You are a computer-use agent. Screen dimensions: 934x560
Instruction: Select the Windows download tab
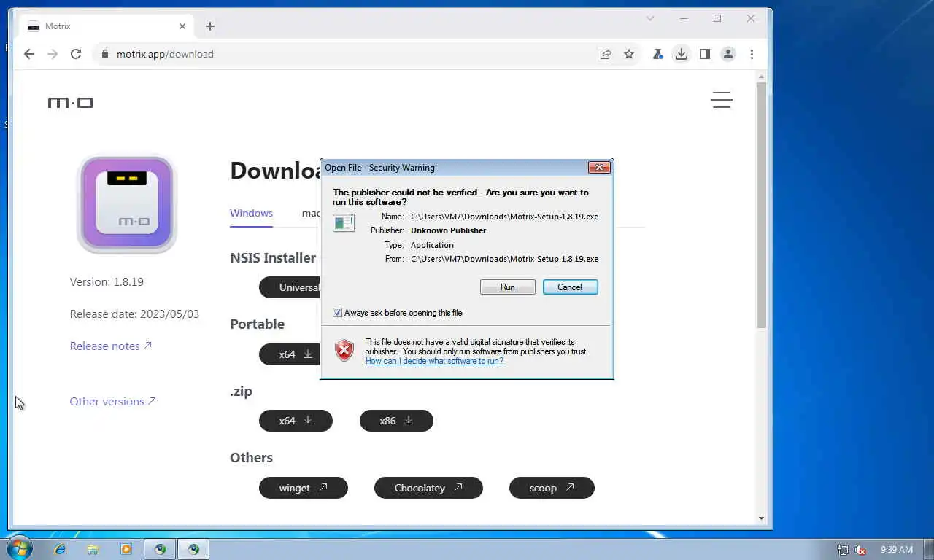[251, 213]
